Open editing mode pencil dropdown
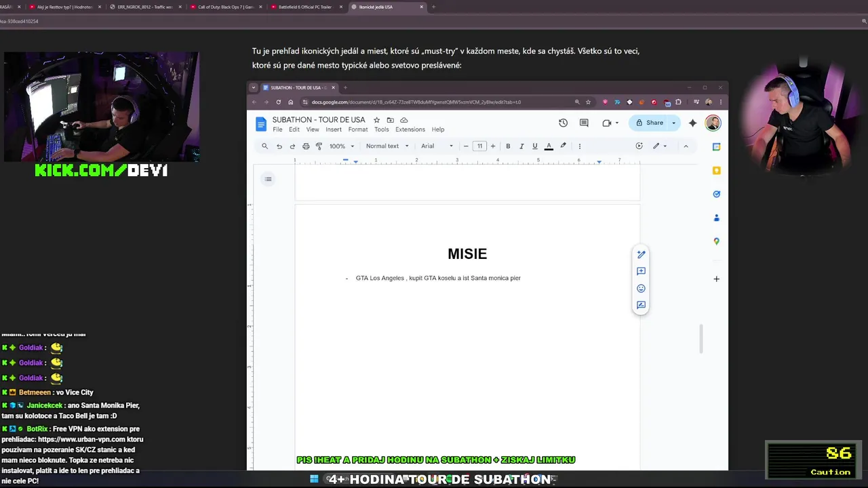The width and height of the screenshot is (868, 488). pyautogui.click(x=660, y=146)
